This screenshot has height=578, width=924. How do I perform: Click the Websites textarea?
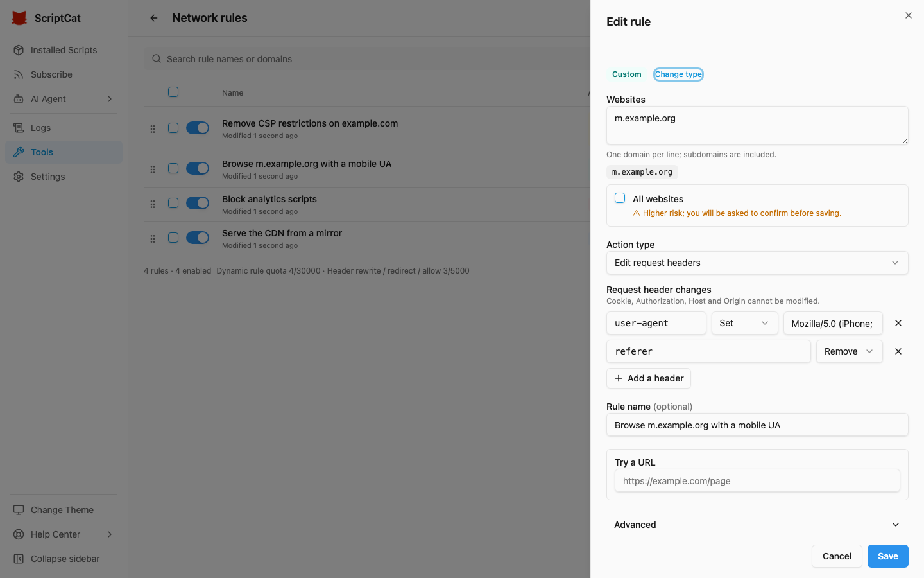coord(757,125)
